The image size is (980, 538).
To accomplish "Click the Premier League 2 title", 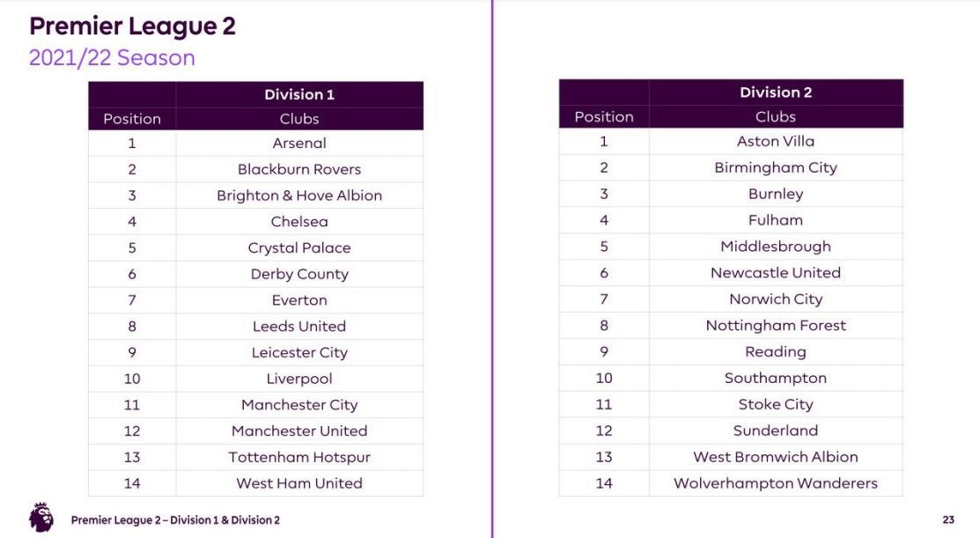I will click(132, 26).
